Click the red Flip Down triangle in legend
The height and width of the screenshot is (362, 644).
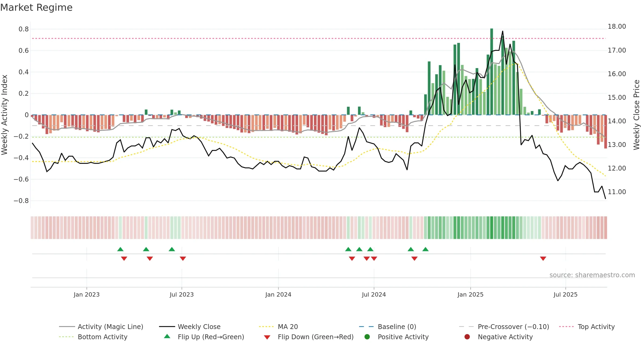tap(267, 337)
